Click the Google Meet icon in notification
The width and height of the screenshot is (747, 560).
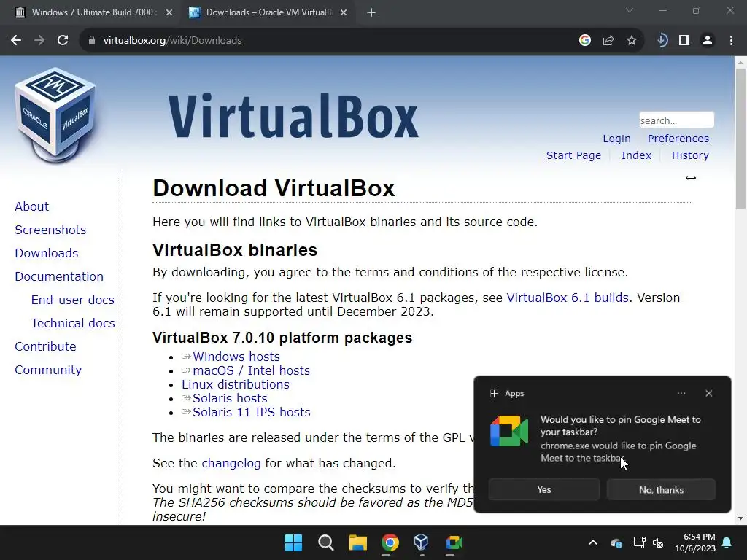coord(509,431)
